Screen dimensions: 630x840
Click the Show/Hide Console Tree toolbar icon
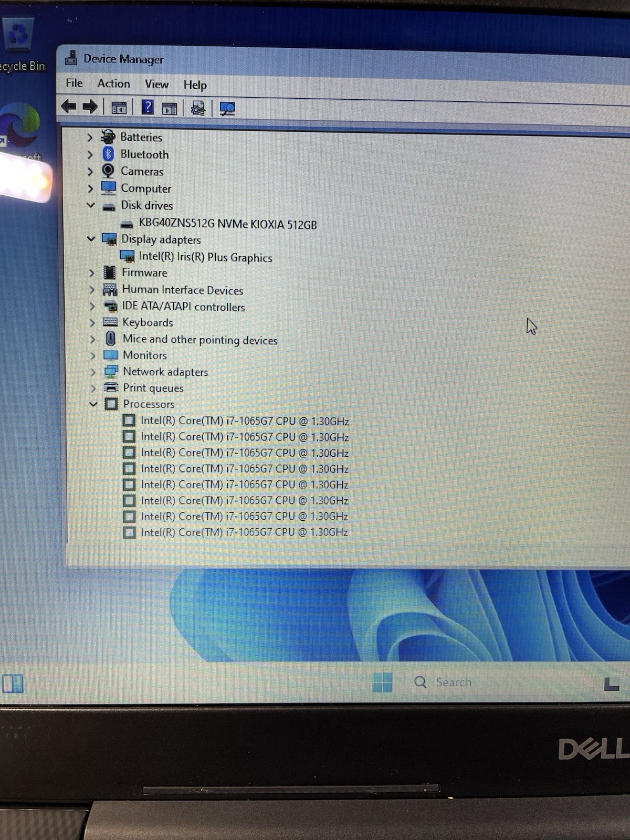click(x=119, y=108)
